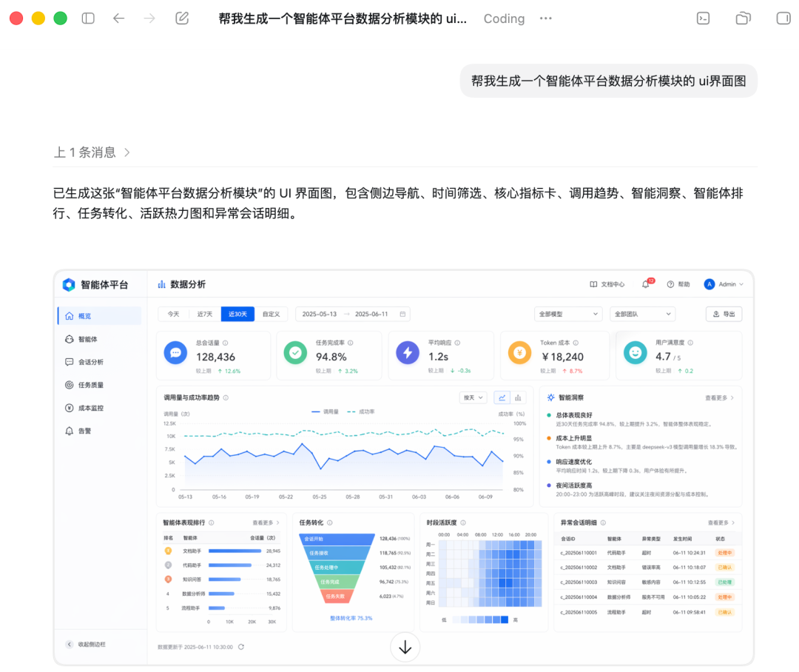Select 概览 in the dashboard sidebar
The width and height of the screenshot is (799, 672).
(x=100, y=316)
